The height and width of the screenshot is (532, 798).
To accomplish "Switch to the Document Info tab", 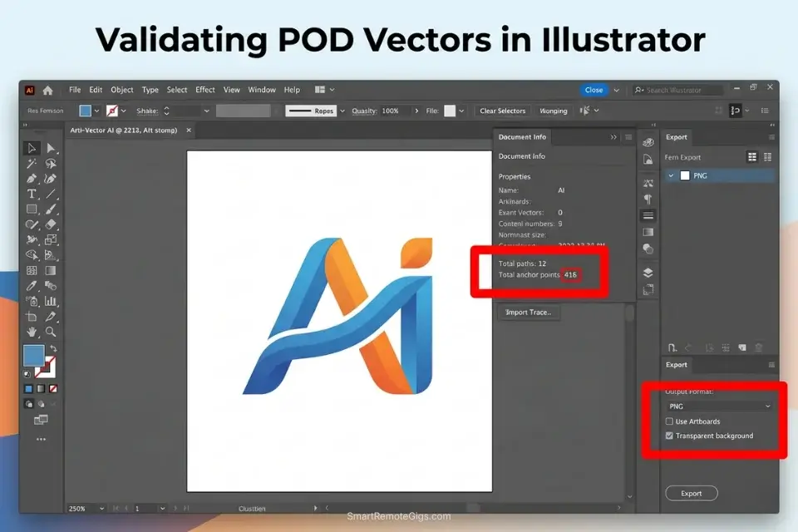I will click(522, 137).
